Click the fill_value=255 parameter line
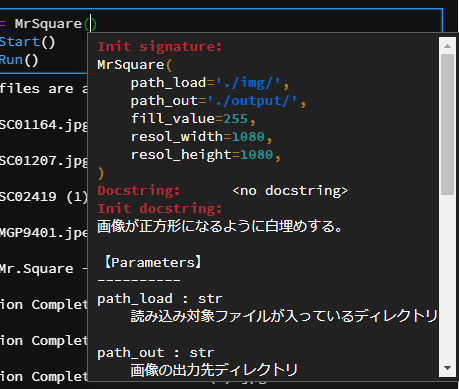The width and height of the screenshot is (459, 389). point(193,119)
